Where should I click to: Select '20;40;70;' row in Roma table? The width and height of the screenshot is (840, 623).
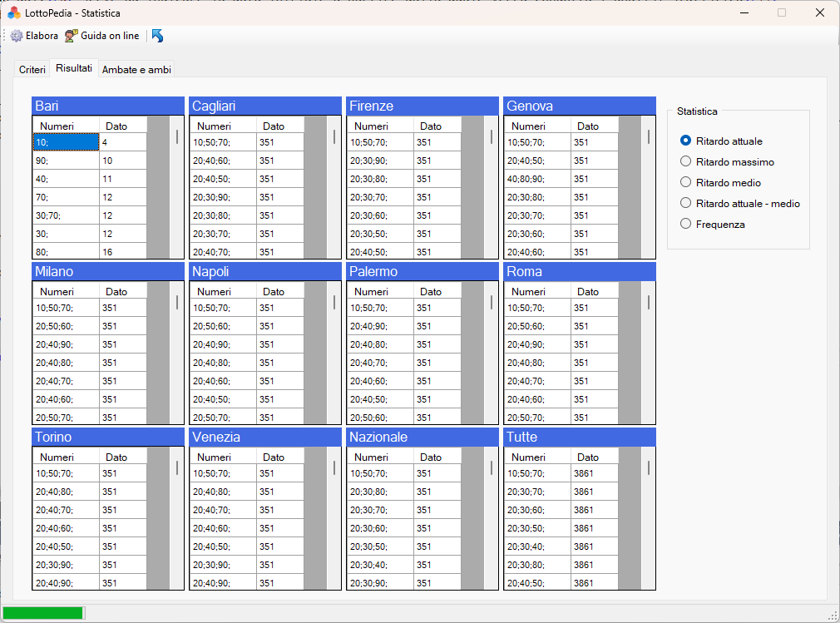tap(561, 381)
